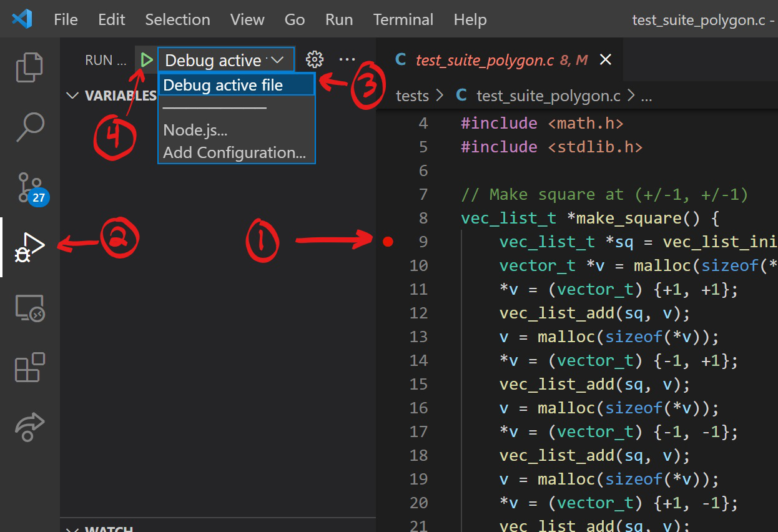Screen dimensions: 778x532
Task: Open the debug panel more actions ellipsis
Action: coord(347,60)
